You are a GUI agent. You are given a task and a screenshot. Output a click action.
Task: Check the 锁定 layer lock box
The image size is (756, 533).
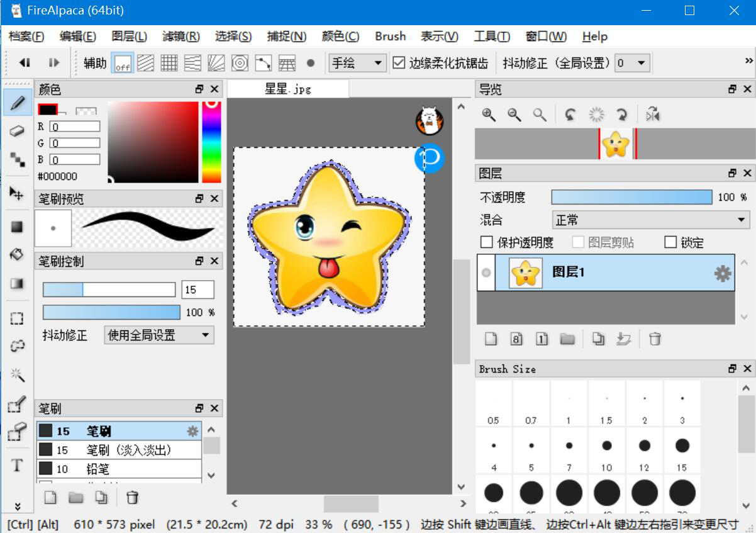pos(670,242)
